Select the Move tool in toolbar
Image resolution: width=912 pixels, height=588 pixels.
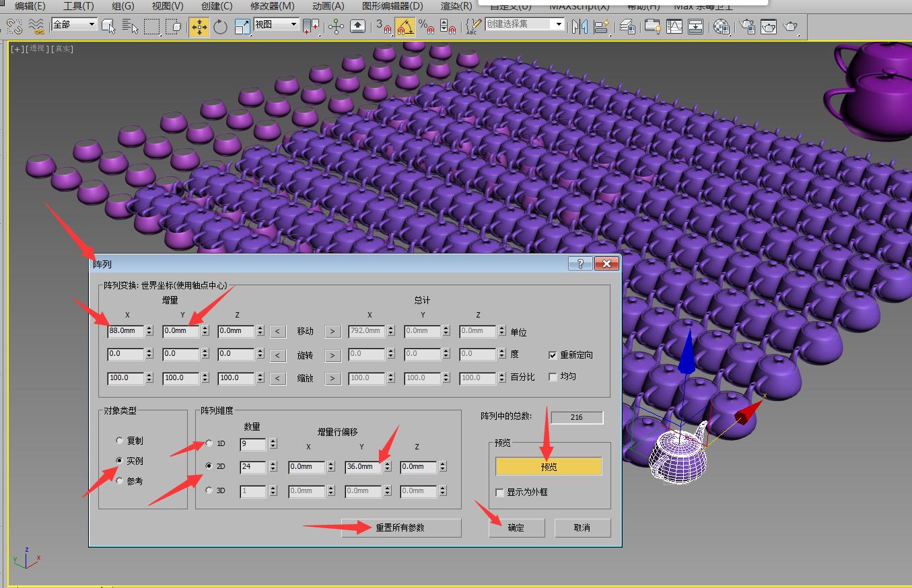199,27
